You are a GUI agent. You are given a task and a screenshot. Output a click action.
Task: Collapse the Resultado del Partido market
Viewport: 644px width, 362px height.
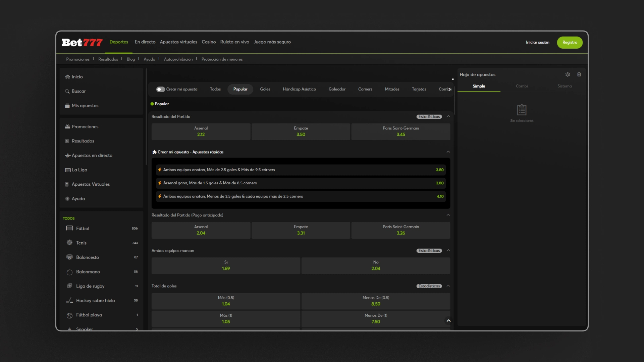coord(448,116)
